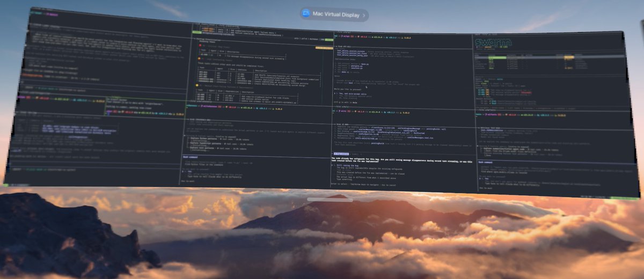The width and height of the screenshot is (644, 279).
Task: Click 'Explore test patterns' task line
Action: click(218, 148)
